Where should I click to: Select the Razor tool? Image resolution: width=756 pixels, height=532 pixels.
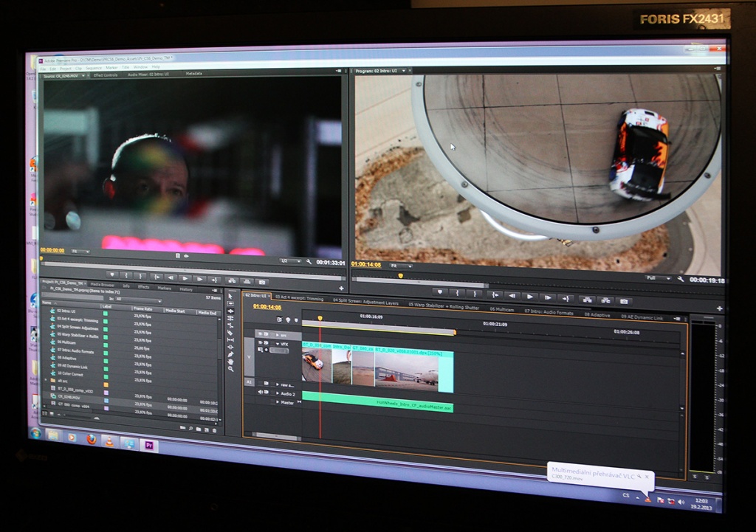point(230,333)
